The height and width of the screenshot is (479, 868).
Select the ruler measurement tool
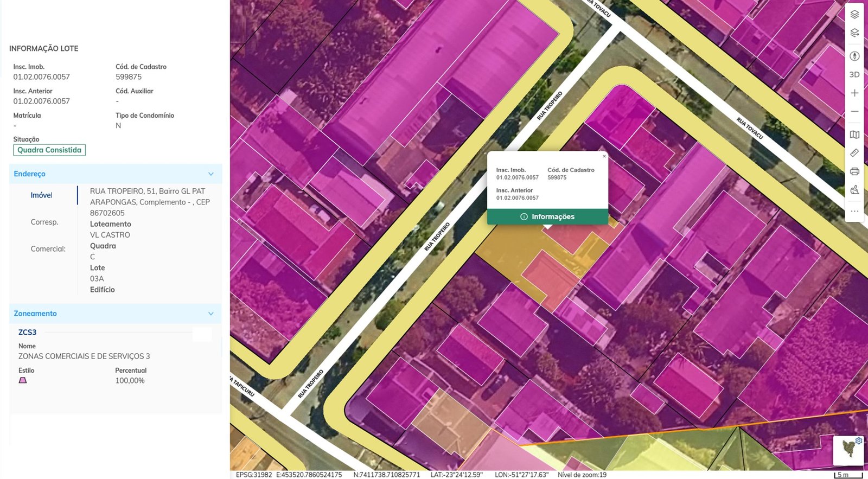pyautogui.click(x=854, y=153)
